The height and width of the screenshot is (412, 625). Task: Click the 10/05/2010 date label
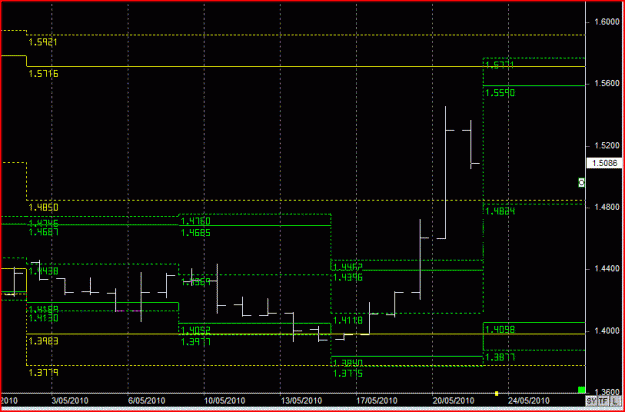(224, 400)
